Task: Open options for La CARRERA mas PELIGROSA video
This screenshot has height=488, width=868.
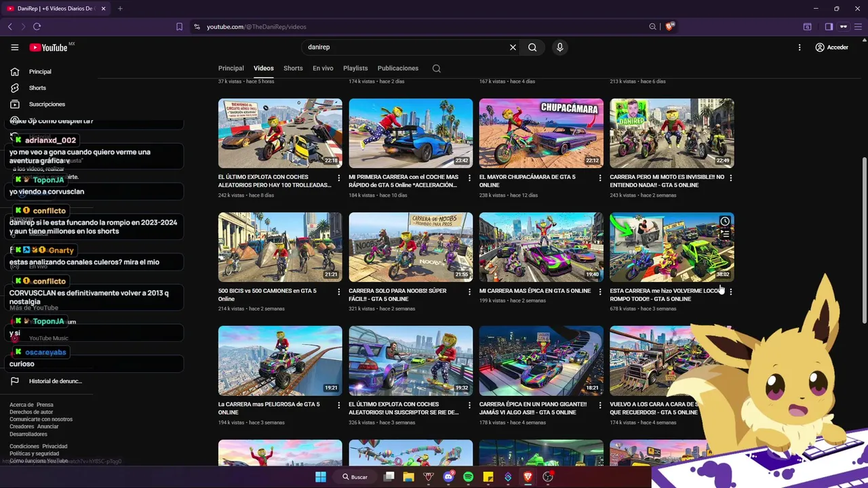Action: click(339, 405)
